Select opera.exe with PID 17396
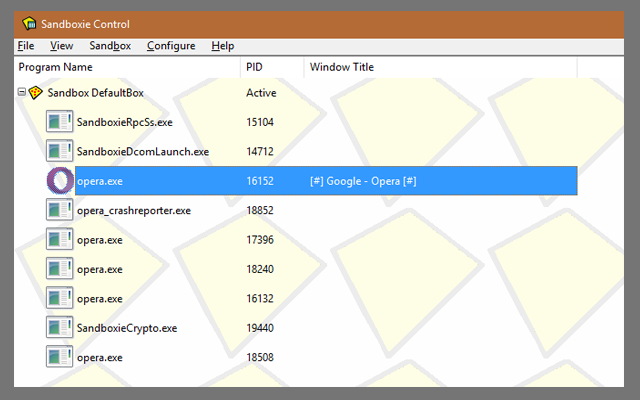Viewport: 640px width, 400px height. (100, 240)
